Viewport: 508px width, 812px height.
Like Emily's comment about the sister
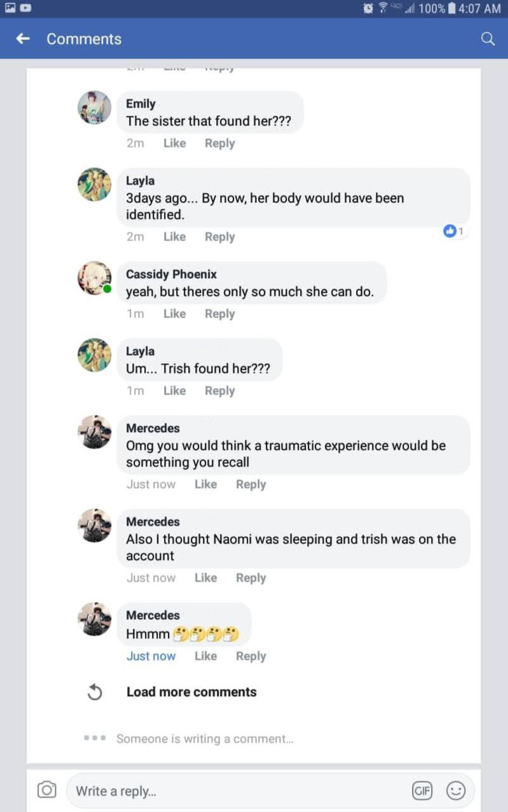(174, 143)
